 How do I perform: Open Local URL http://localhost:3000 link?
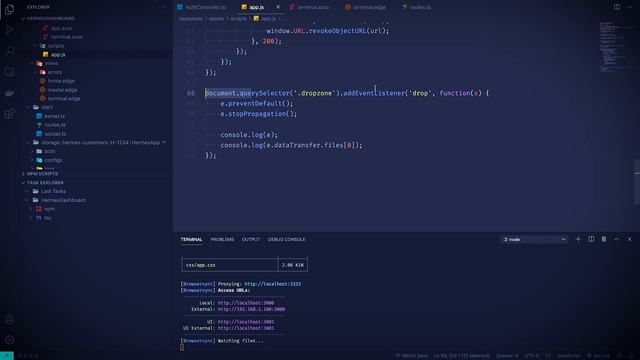click(x=246, y=303)
